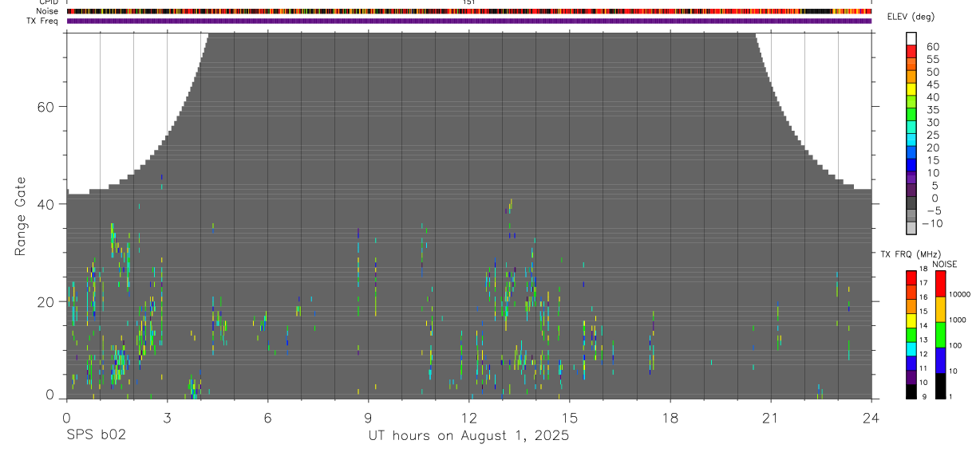Click the 'Noise' row label at top left

(48, 11)
